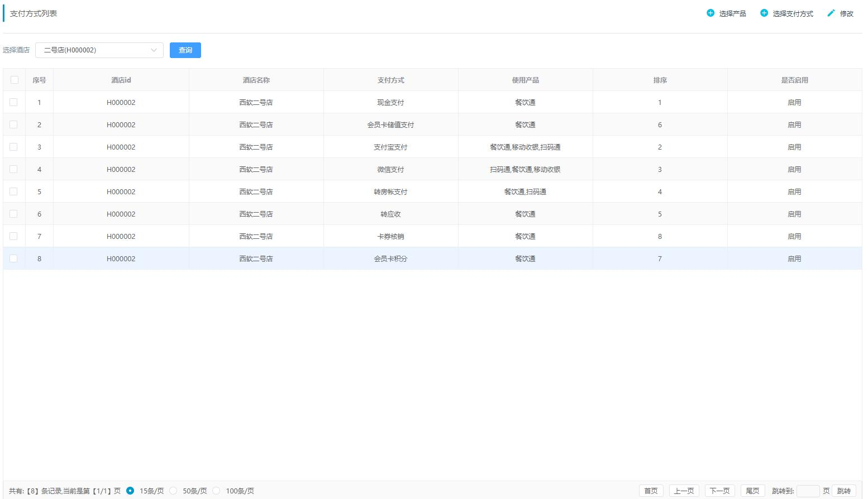Select the 支付宝支付 cell
This screenshot has width=868, height=499.
coord(390,147)
